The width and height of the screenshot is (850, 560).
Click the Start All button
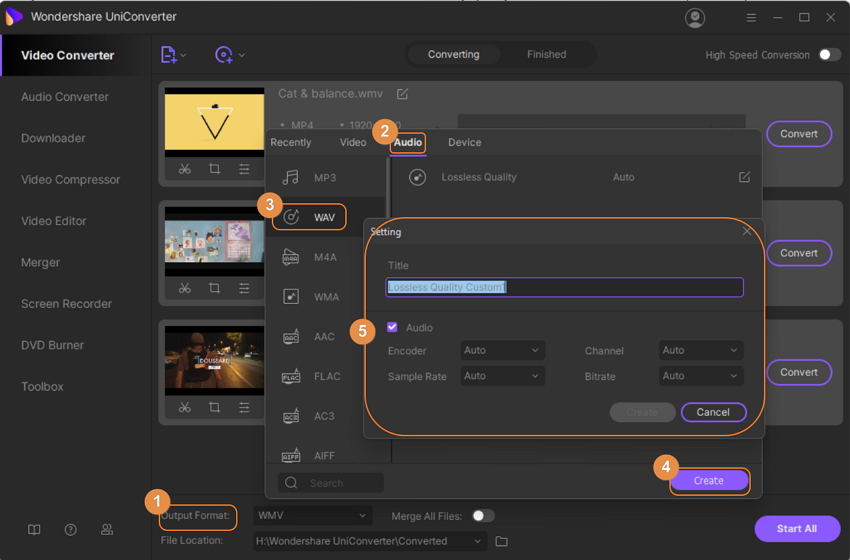(x=797, y=528)
